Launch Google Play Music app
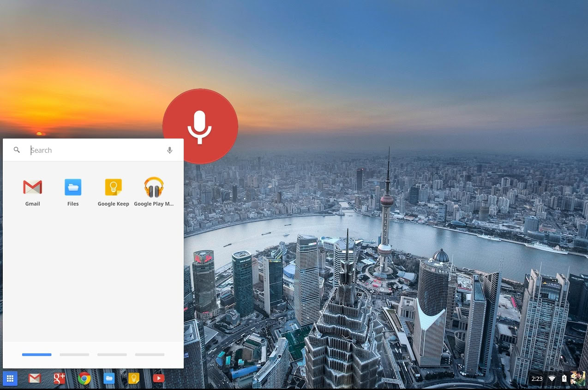This screenshot has height=390, width=588. pyautogui.click(x=154, y=192)
